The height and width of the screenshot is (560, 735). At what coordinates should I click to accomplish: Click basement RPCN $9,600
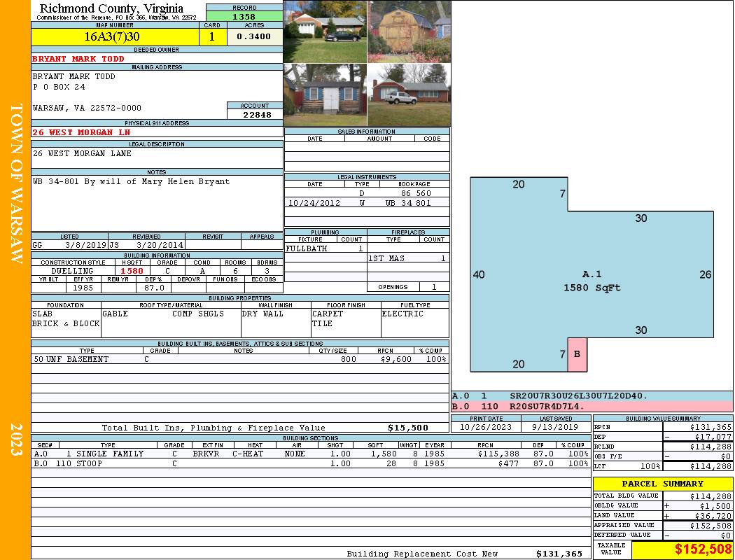pyautogui.click(x=396, y=359)
